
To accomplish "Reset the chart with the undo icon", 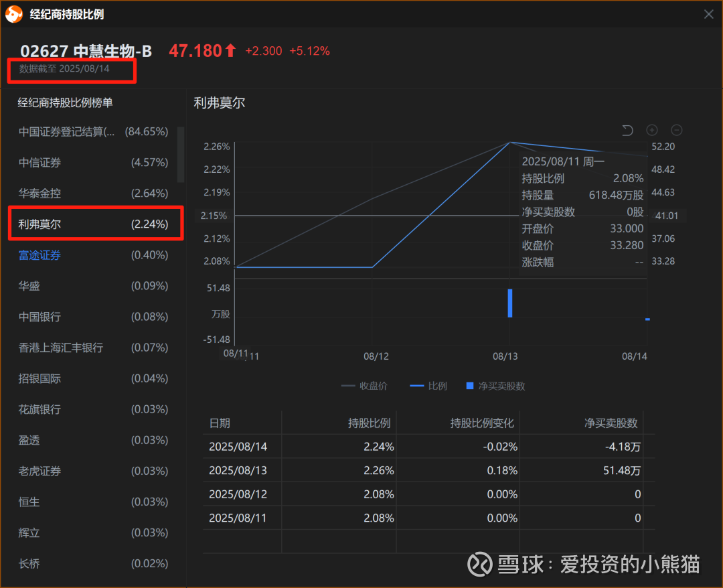I will tap(627, 131).
